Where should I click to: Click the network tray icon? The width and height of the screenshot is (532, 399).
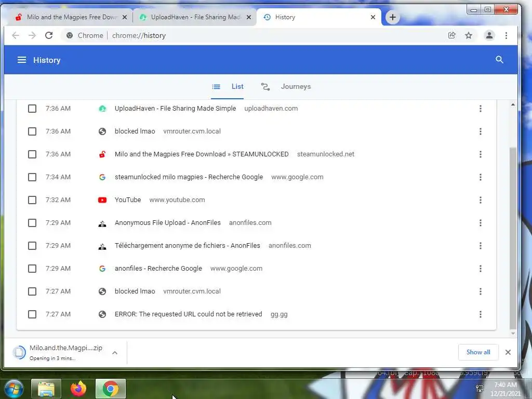pos(480,389)
